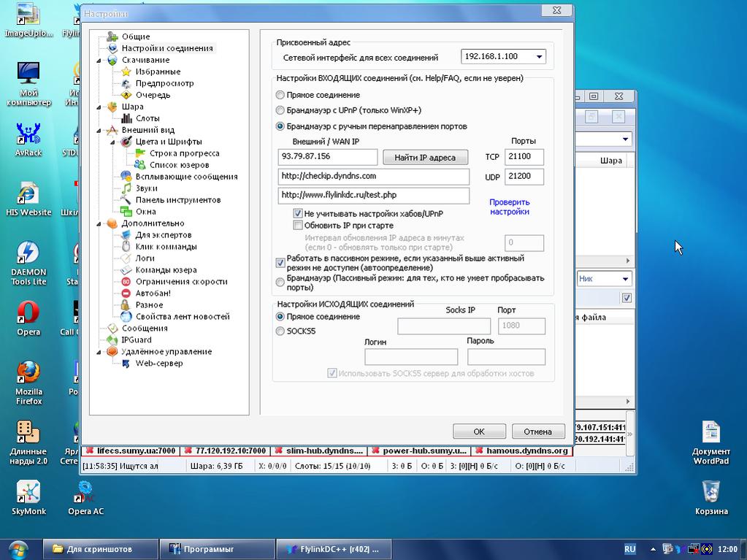Collapse the Дополнительно tree node
Viewport: 747px width, 560px height.
point(99,223)
